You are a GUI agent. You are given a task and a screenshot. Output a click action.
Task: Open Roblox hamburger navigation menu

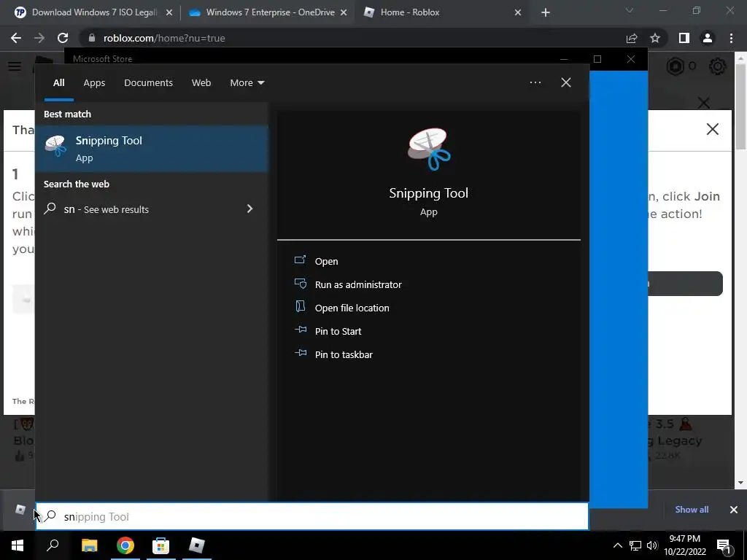pos(15,66)
